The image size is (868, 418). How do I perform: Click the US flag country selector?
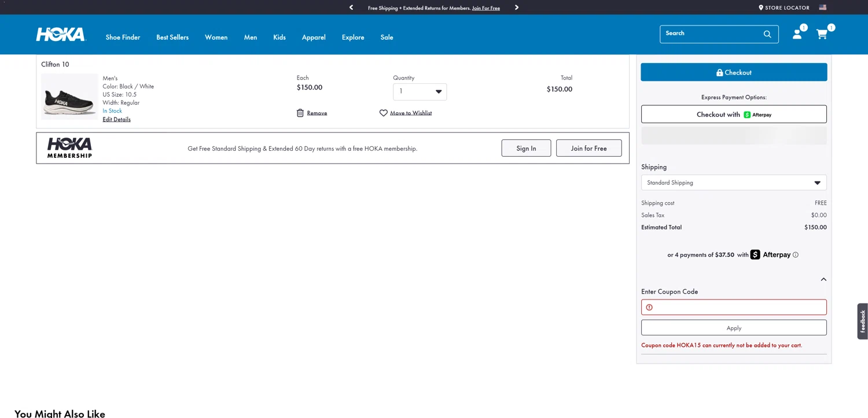pos(822,8)
